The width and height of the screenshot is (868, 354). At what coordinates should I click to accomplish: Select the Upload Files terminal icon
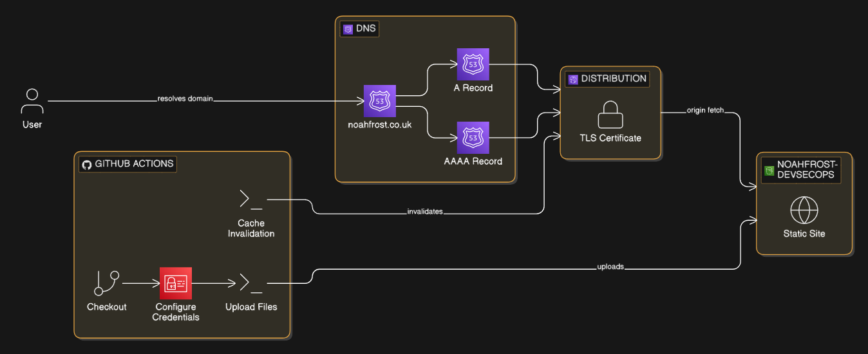click(x=251, y=283)
